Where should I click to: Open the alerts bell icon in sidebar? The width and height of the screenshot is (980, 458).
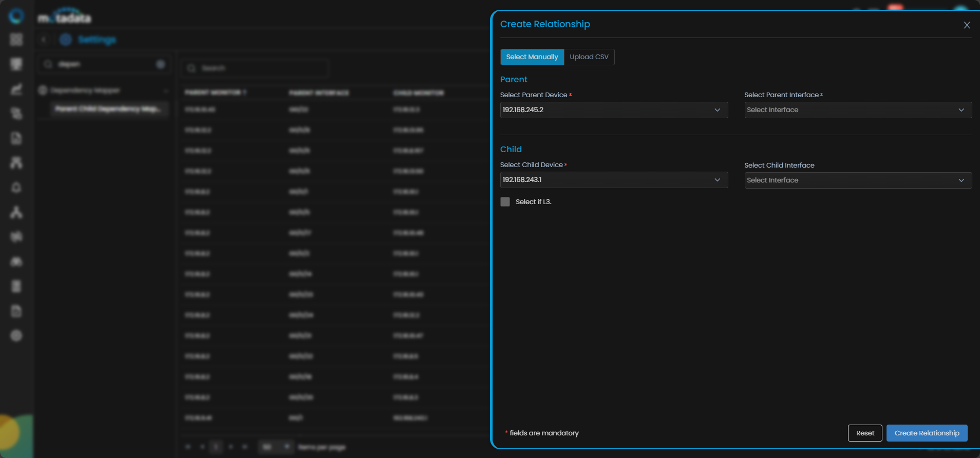pos(16,187)
